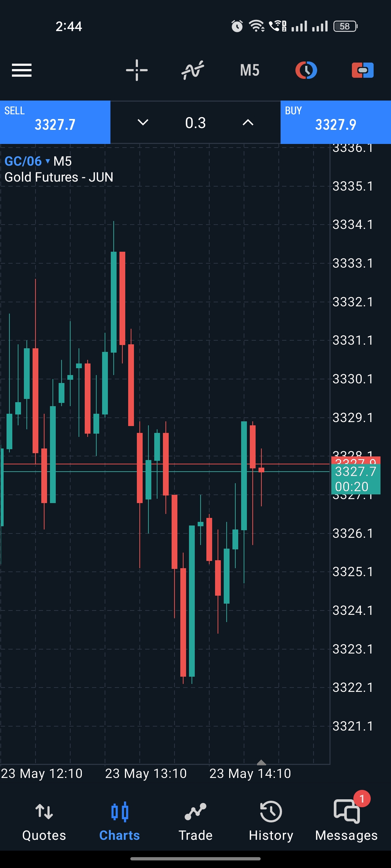
Task: Edit the 0.3 volume field
Action: click(x=195, y=123)
